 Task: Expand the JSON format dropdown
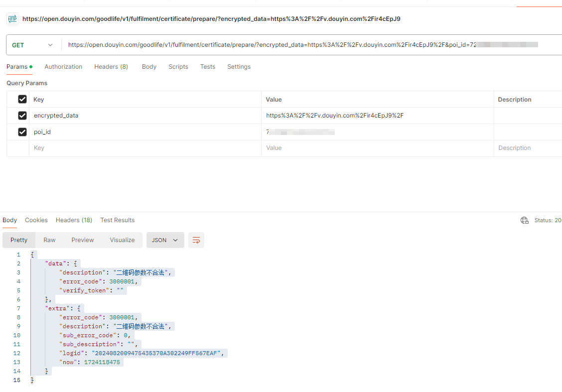(165, 240)
